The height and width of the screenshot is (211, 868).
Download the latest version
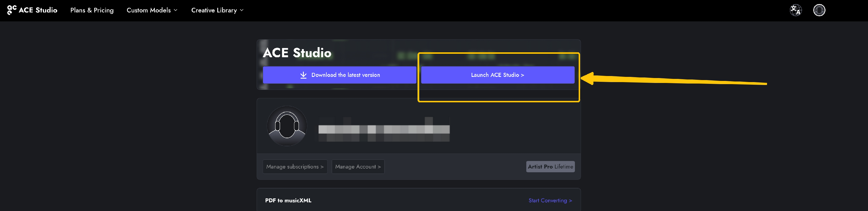[339, 75]
